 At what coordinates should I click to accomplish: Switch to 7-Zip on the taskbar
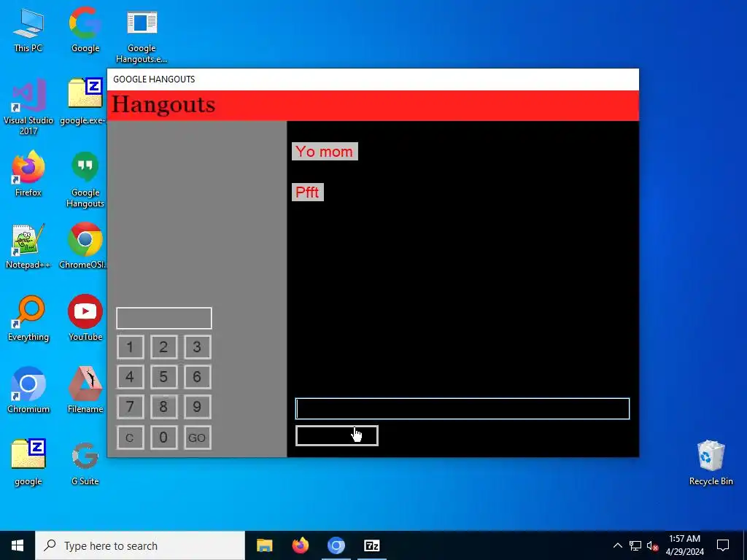click(x=371, y=545)
